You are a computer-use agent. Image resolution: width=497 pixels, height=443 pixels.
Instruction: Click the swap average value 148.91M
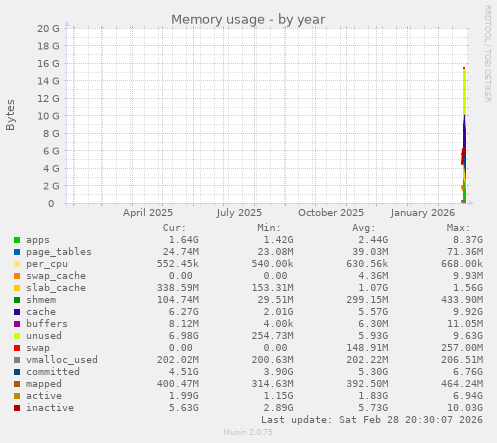[x=367, y=348]
